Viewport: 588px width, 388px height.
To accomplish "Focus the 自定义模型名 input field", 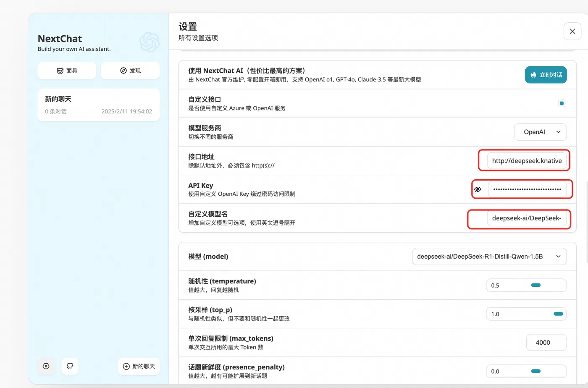I will click(x=527, y=218).
